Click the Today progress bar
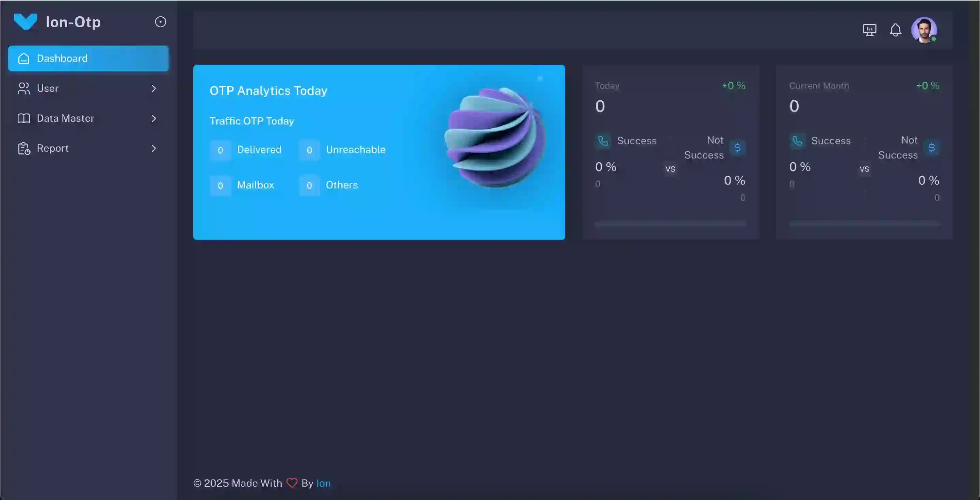This screenshot has height=500, width=980. pos(670,223)
